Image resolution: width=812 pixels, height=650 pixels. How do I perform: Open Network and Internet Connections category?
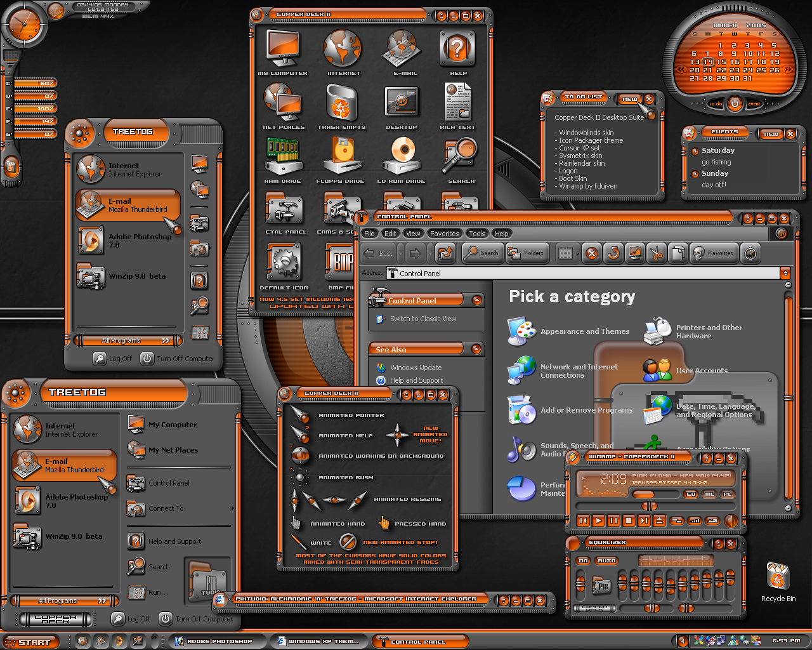[563, 371]
